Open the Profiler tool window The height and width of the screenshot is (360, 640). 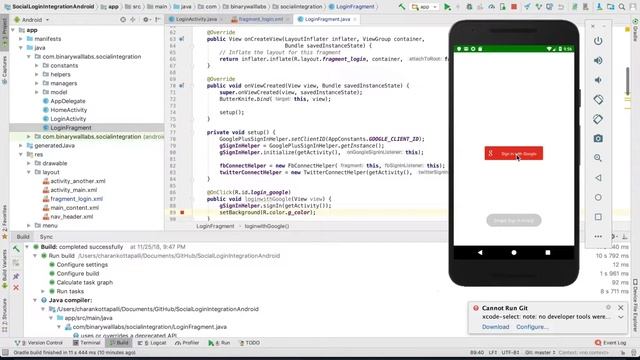coord(187,343)
